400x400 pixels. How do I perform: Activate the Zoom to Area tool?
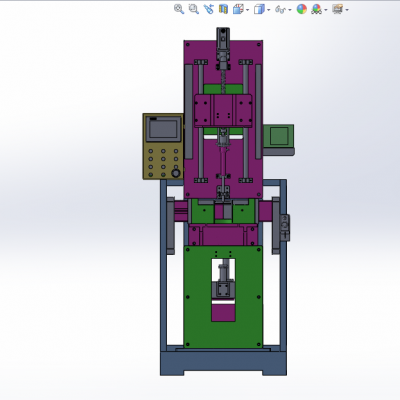tap(194, 9)
